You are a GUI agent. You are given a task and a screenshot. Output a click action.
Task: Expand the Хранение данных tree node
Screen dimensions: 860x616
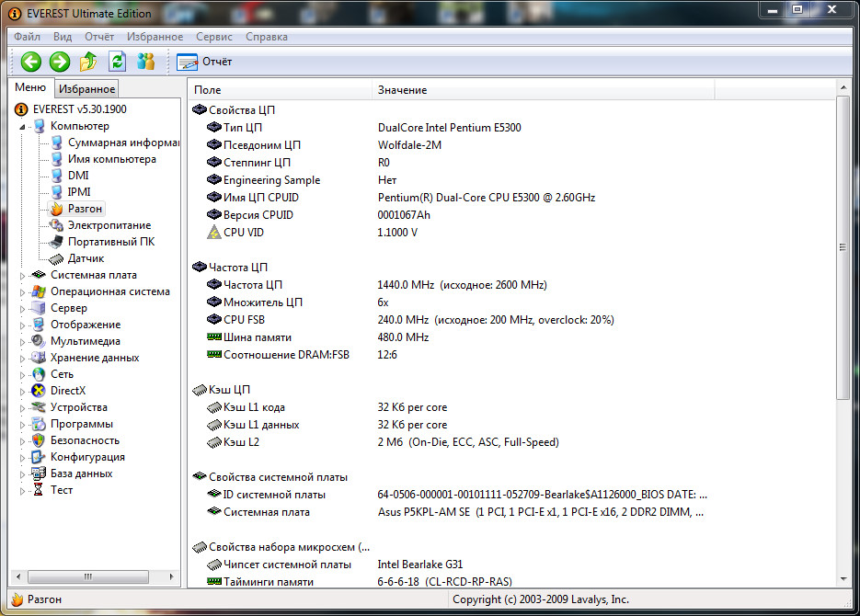click(x=22, y=359)
